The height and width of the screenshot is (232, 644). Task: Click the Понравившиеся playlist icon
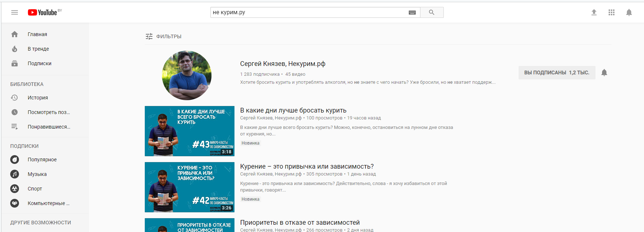15,127
